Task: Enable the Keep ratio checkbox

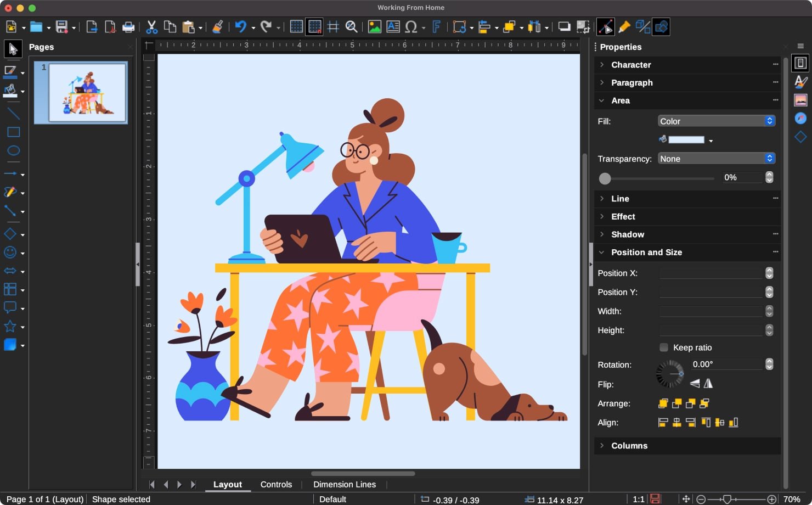Action: (664, 347)
